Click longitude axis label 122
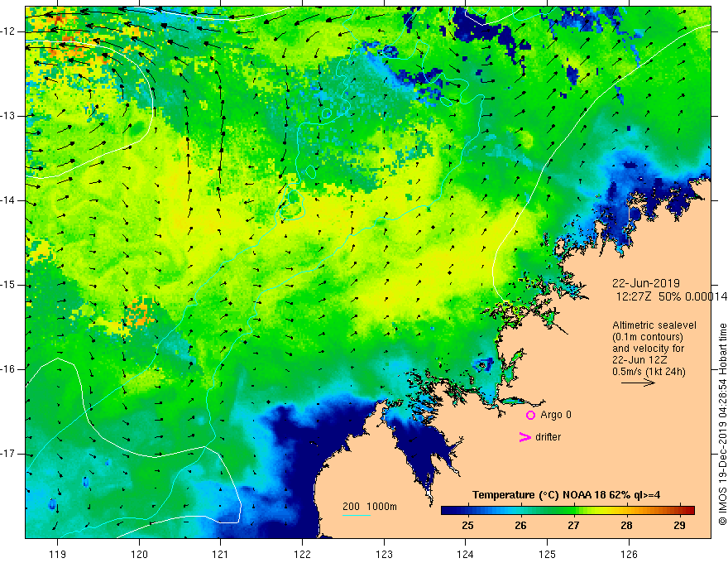 (x=302, y=554)
